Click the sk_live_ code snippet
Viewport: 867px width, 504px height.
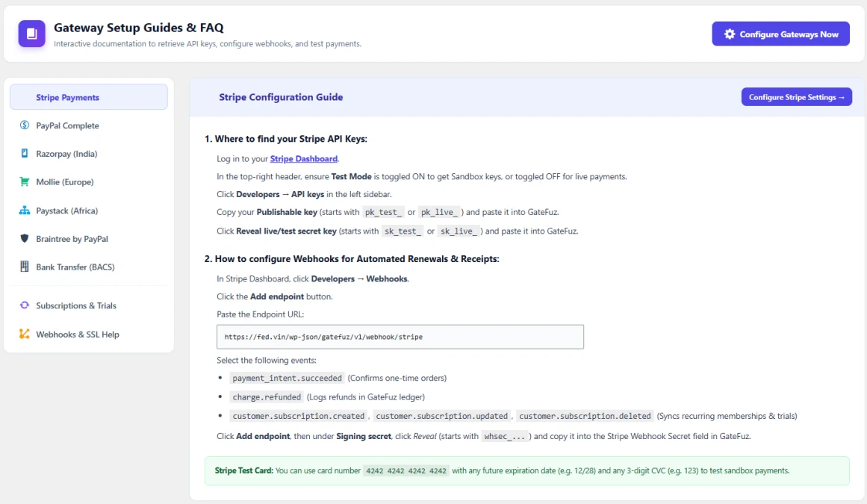458,231
